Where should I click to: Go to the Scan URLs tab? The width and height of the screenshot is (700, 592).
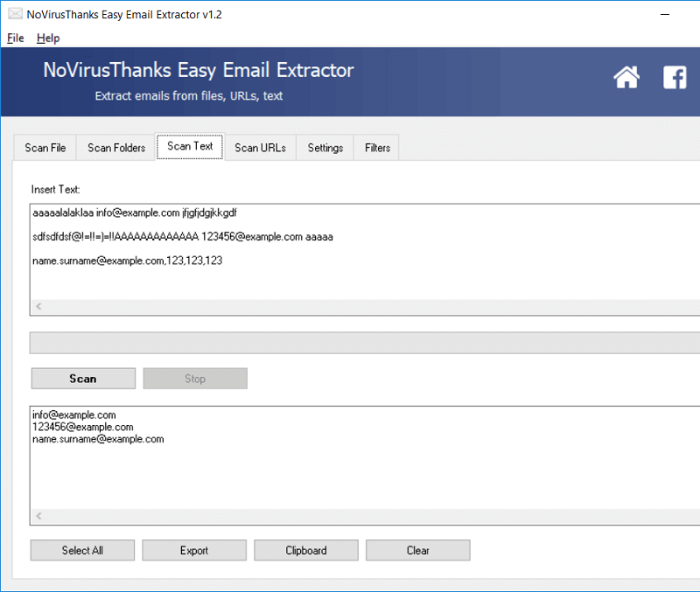[x=260, y=148]
